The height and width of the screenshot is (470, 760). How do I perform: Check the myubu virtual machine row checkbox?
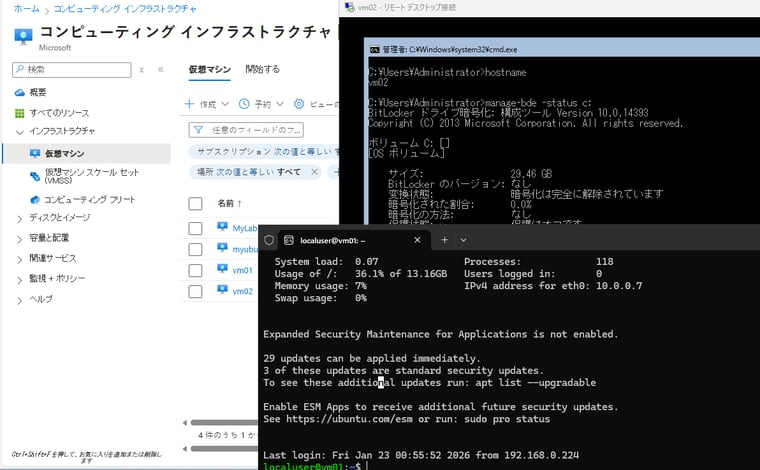195,250
